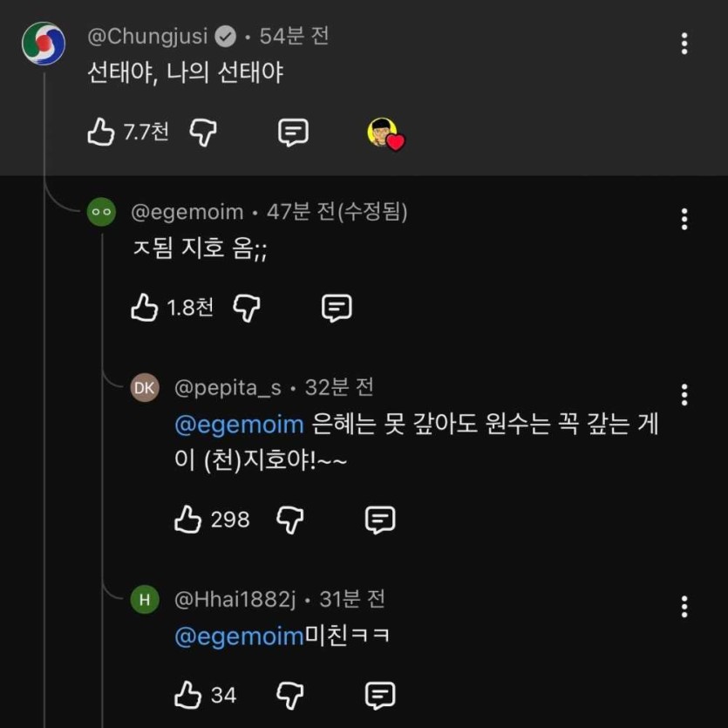Open more options for @Chungjusi comment
Screen dimensions: 728x728
pyautogui.click(x=684, y=43)
